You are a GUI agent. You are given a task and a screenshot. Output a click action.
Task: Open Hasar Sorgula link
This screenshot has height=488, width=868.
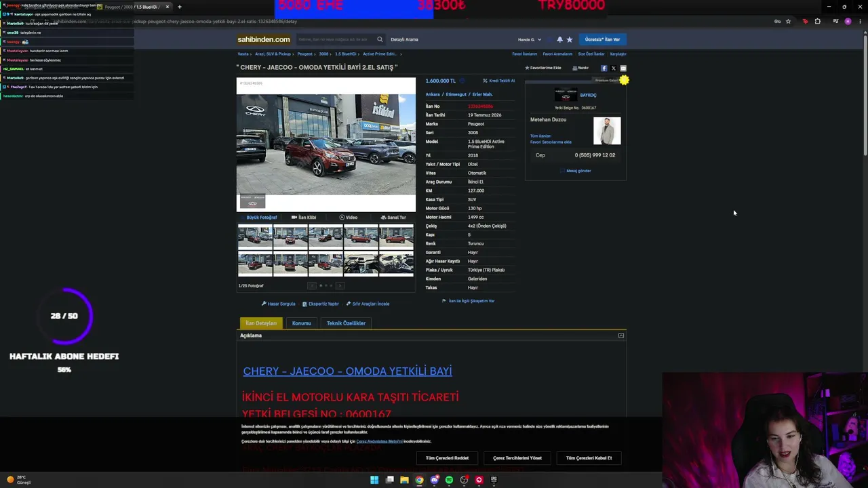point(279,304)
